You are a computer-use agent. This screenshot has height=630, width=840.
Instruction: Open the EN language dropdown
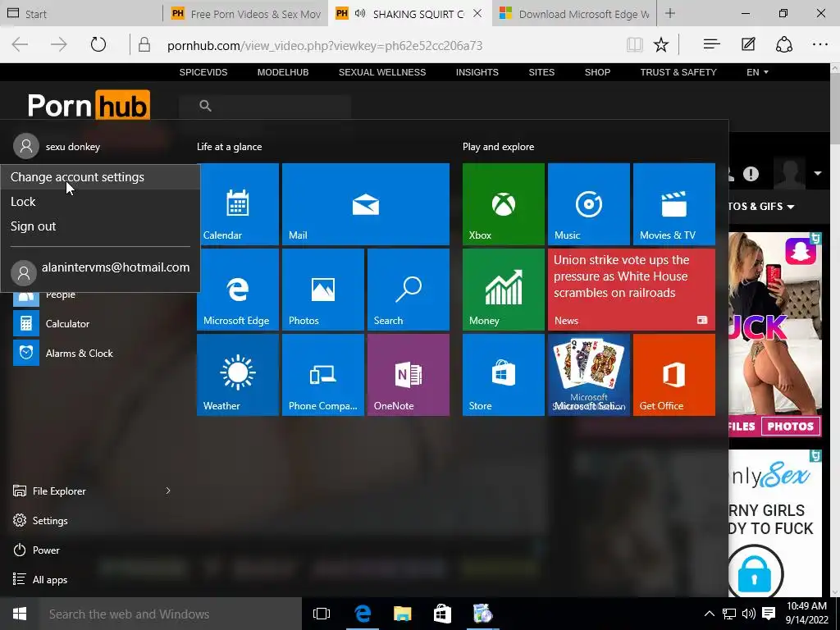click(x=757, y=72)
